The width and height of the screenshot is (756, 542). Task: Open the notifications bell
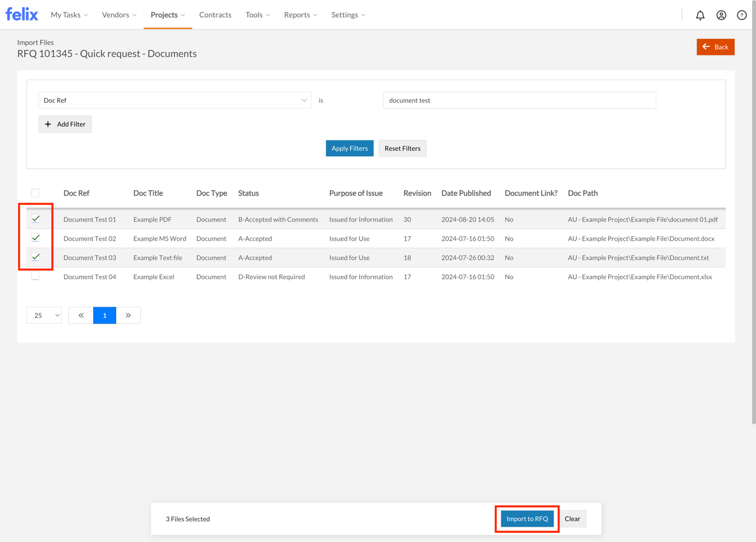pyautogui.click(x=700, y=15)
